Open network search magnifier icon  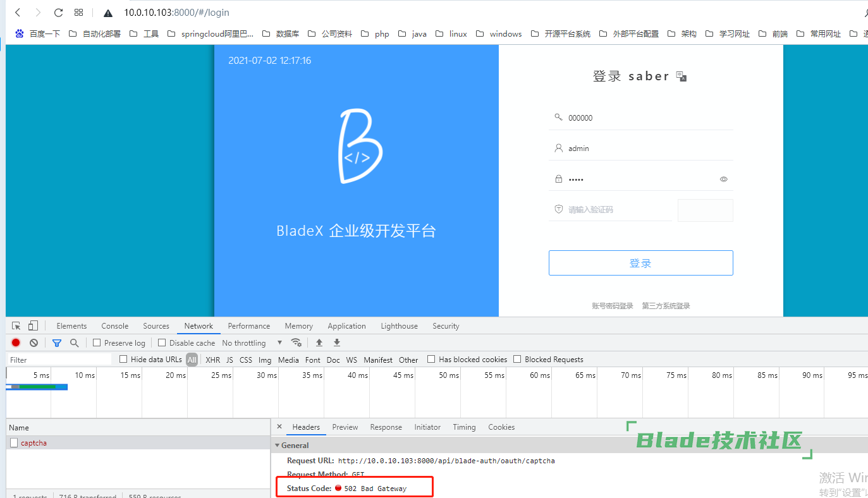click(x=75, y=343)
